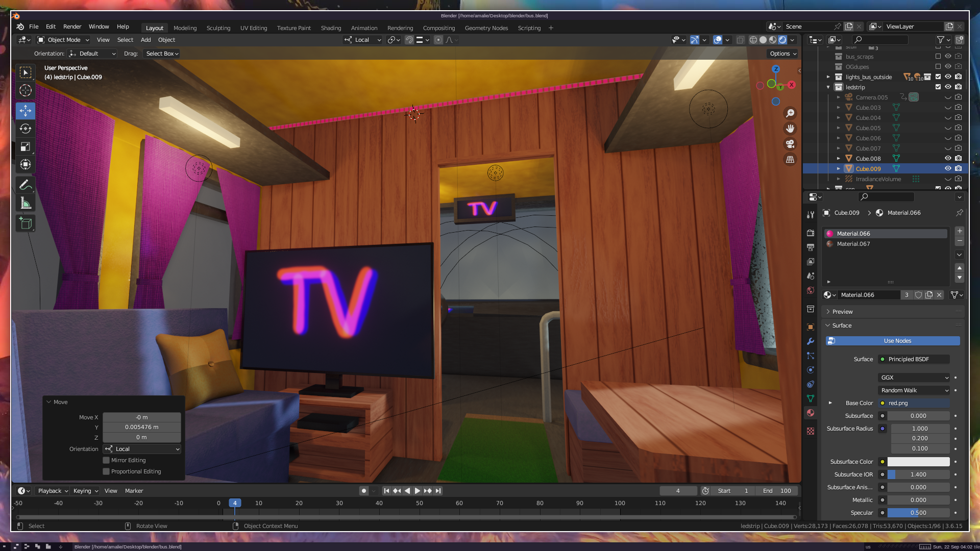Open the Random Walk subsurface dropdown

(x=914, y=390)
